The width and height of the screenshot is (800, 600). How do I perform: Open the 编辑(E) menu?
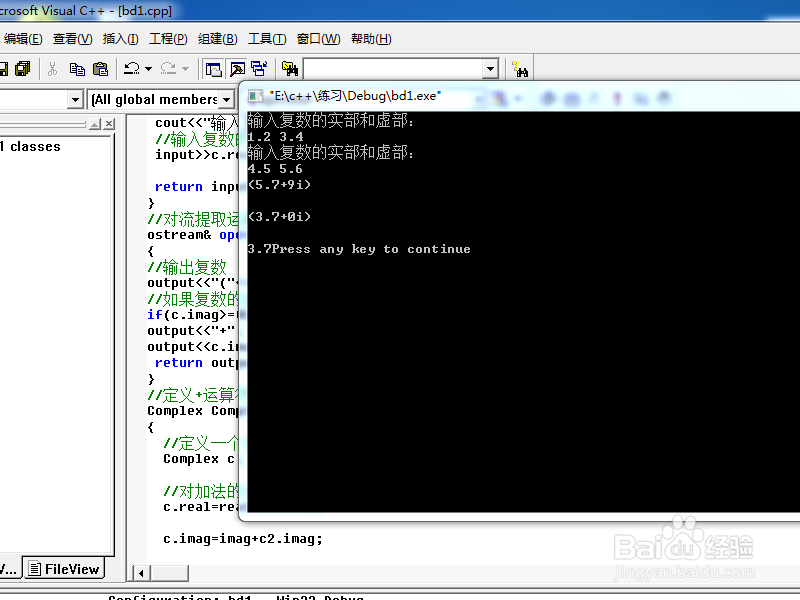point(23,39)
